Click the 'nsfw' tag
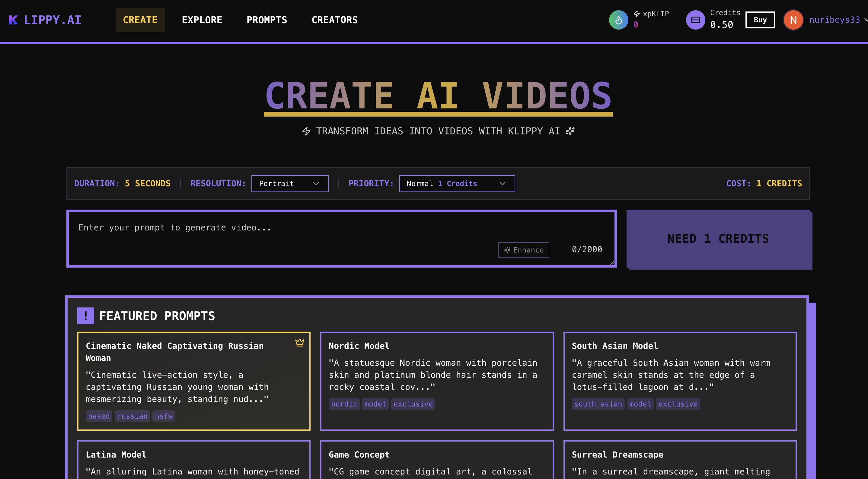The width and height of the screenshot is (868, 479). (163, 416)
